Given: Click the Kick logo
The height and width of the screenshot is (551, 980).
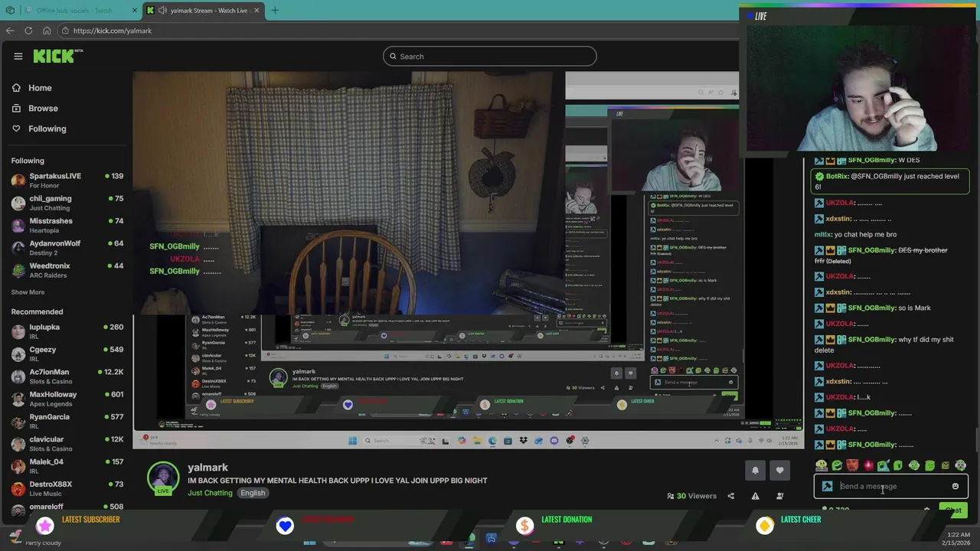Looking at the screenshot, I should [57, 56].
